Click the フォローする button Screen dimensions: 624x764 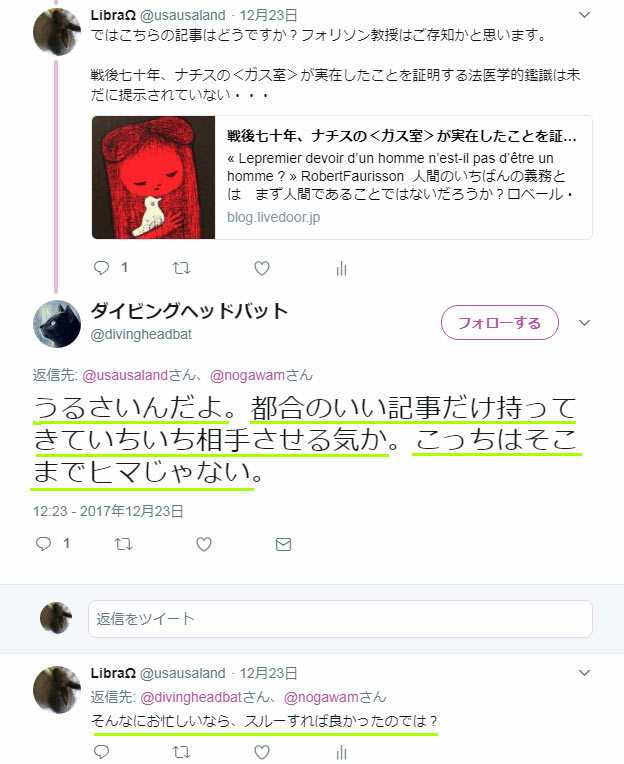(x=499, y=323)
